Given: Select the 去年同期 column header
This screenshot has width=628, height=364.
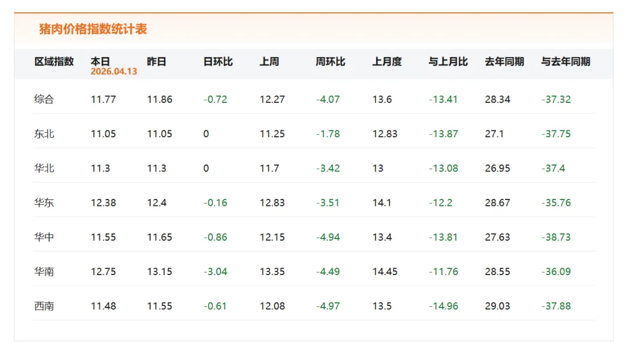Looking at the screenshot, I should coord(504,62).
